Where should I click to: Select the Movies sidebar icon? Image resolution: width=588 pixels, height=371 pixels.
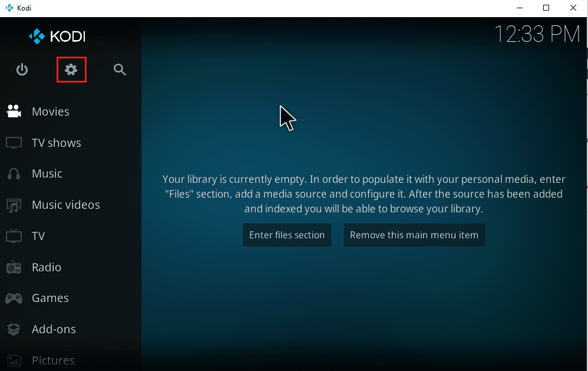tap(14, 111)
